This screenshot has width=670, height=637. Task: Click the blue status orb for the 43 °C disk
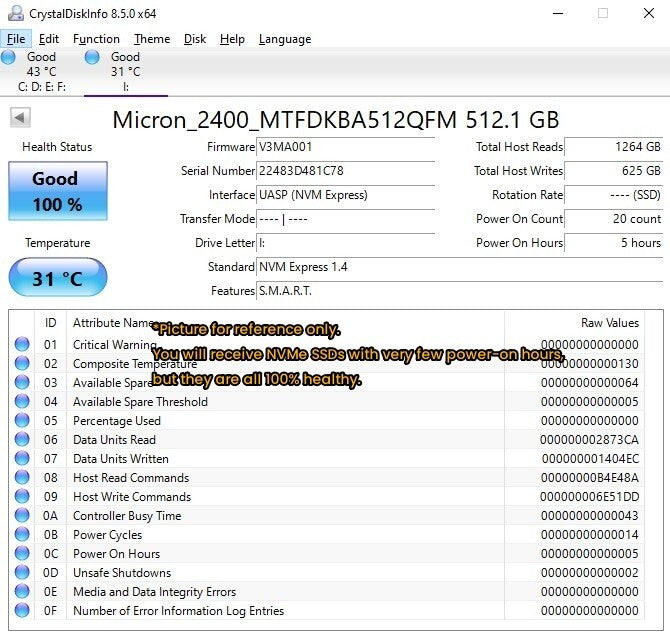tap(8, 57)
